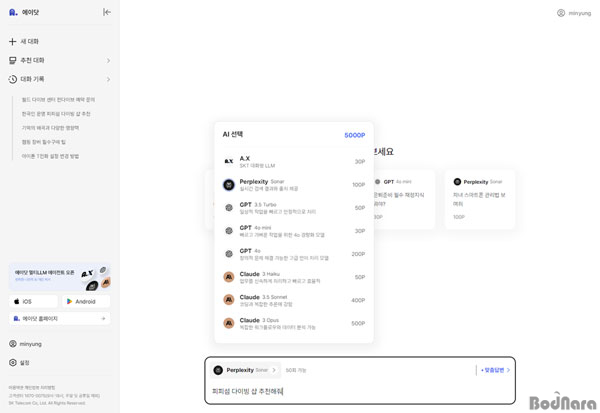Open the 설정 settings entry
The width and height of the screenshot is (600, 413).
(x=19, y=362)
